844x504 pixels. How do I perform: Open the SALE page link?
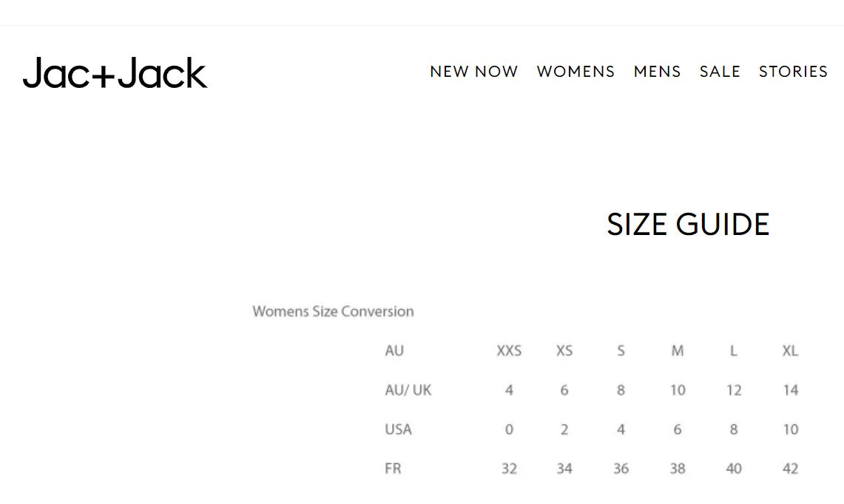(x=720, y=72)
